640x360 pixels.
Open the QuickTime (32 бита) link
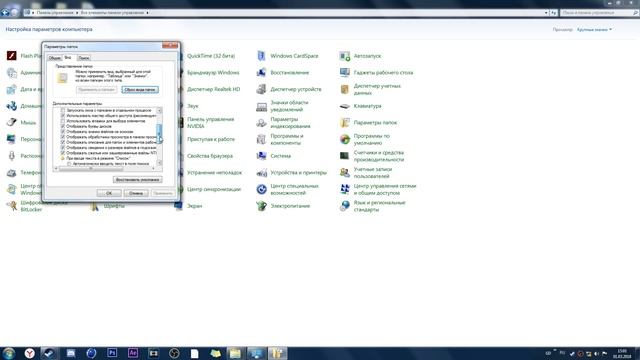pyautogui.click(x=211, y=56)
